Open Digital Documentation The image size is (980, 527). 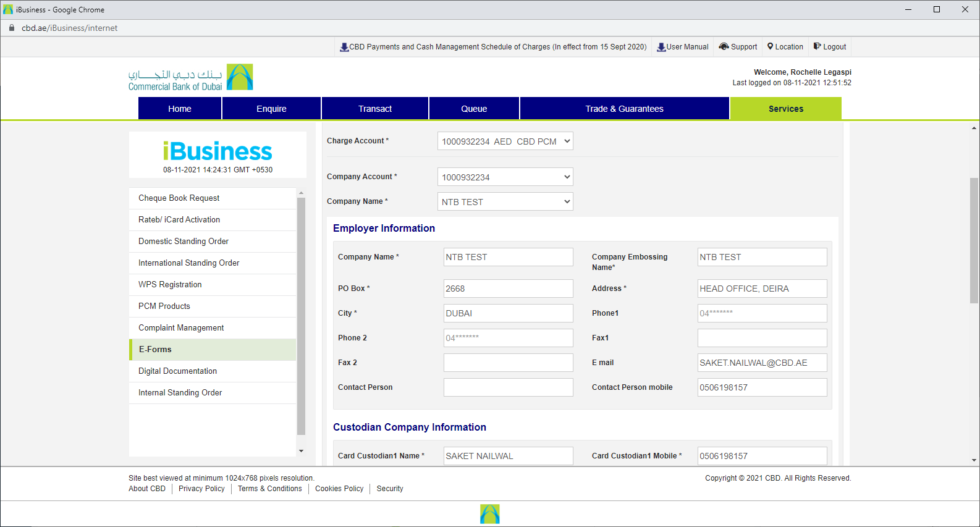(213, 371)
